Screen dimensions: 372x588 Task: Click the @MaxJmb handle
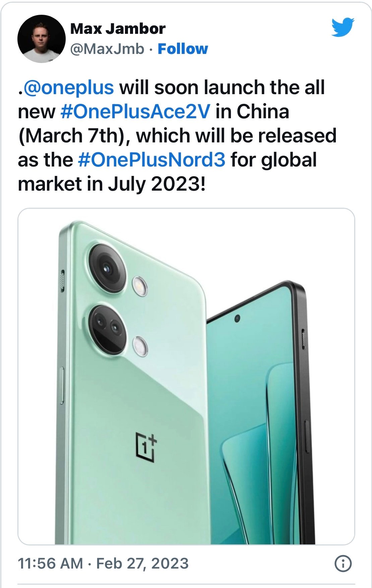(107, 49)
